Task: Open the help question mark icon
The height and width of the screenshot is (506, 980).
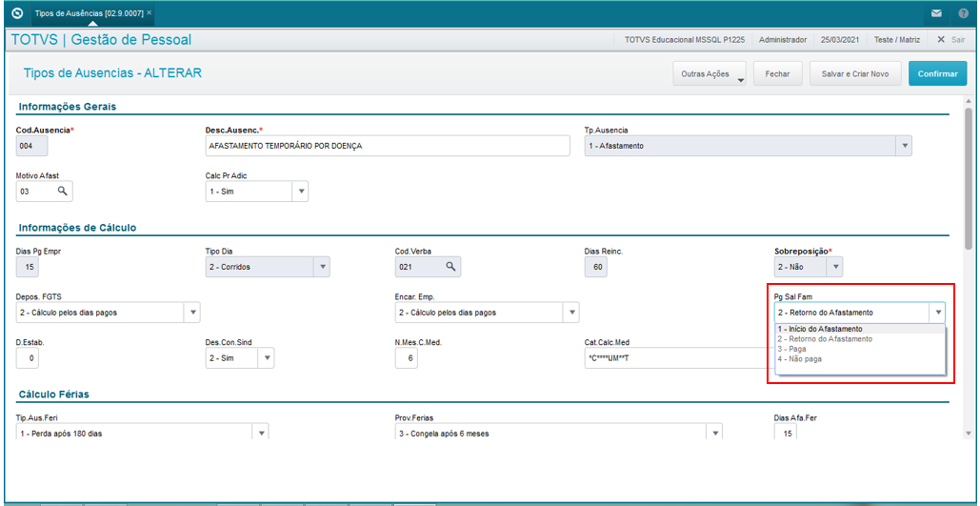Action: (x=963, y=13)
